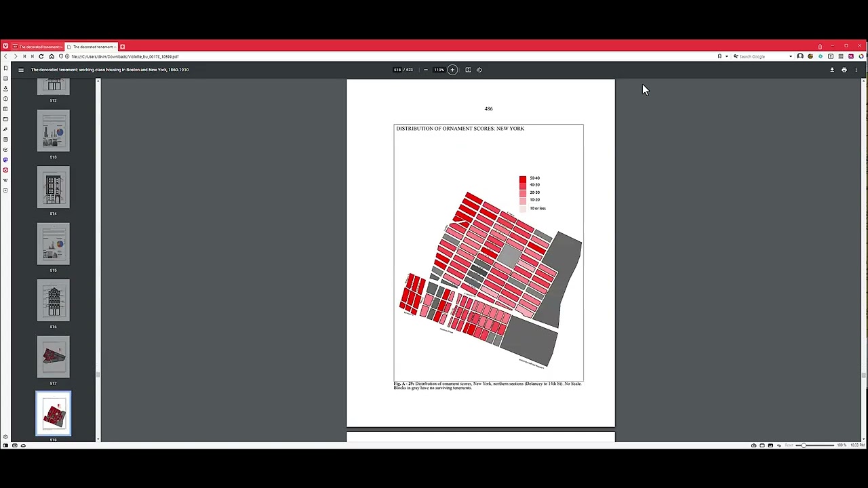868x488 pixels.
Task: Navigate forward in browser history
Action: (16, 56)
